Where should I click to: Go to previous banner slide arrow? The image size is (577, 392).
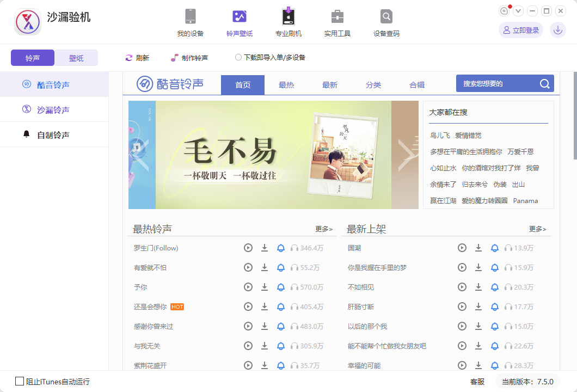pos(141,155)
